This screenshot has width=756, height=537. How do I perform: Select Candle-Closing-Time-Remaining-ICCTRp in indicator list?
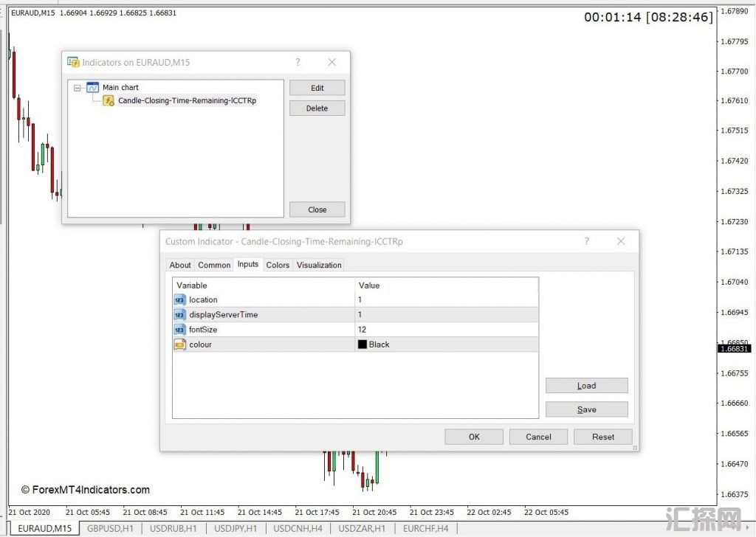(x=187, y=101)
